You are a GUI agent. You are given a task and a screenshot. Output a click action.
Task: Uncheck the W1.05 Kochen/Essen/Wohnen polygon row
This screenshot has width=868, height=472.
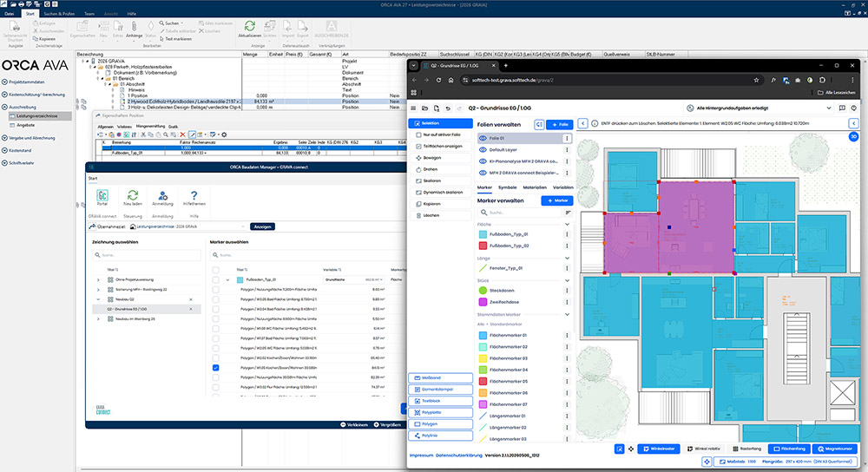tap(216, 368)
